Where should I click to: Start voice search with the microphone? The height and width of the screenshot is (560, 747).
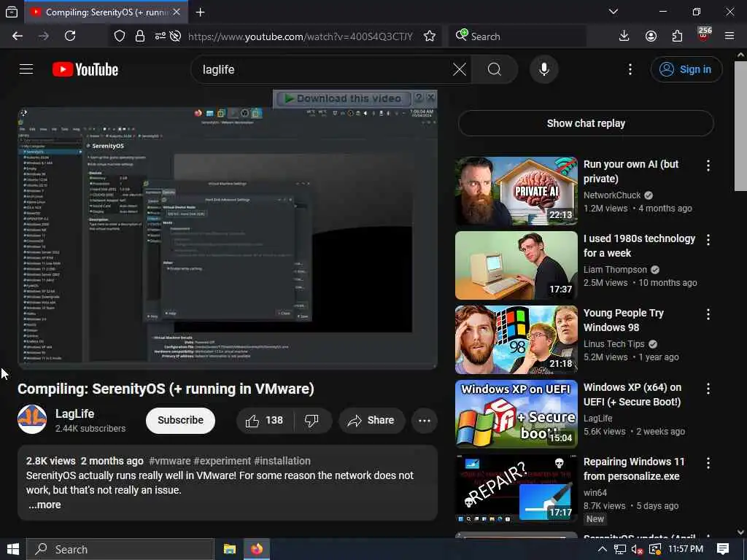543,69
